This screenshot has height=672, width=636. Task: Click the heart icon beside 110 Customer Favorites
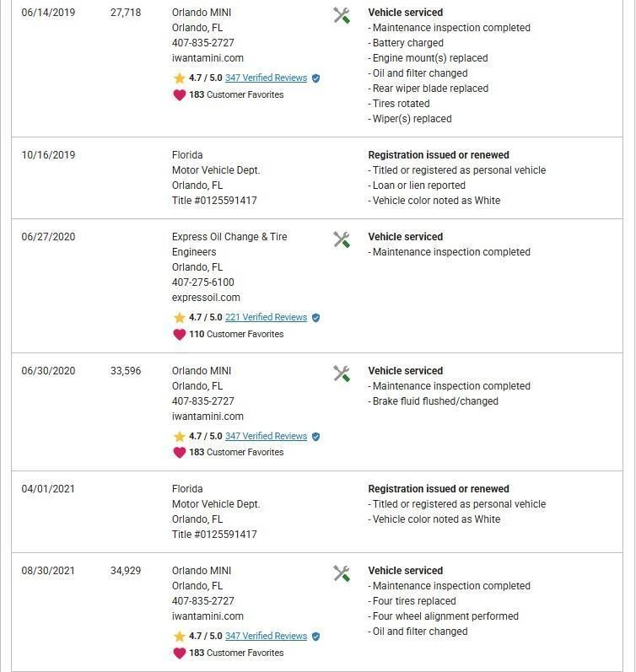click(x=179, y=334)
